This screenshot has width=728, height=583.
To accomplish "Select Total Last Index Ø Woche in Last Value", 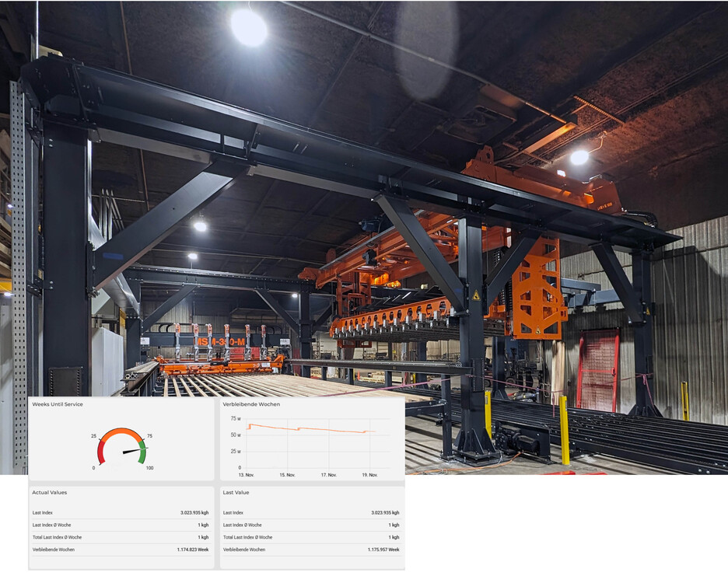I will click(247, 537).
